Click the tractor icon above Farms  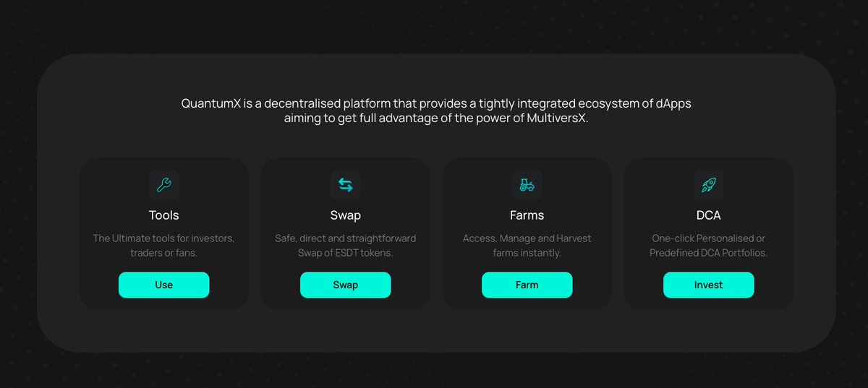(527, 185)
